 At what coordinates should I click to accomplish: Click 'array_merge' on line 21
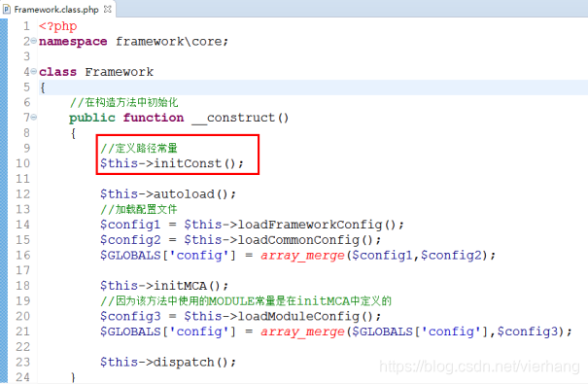302,332
